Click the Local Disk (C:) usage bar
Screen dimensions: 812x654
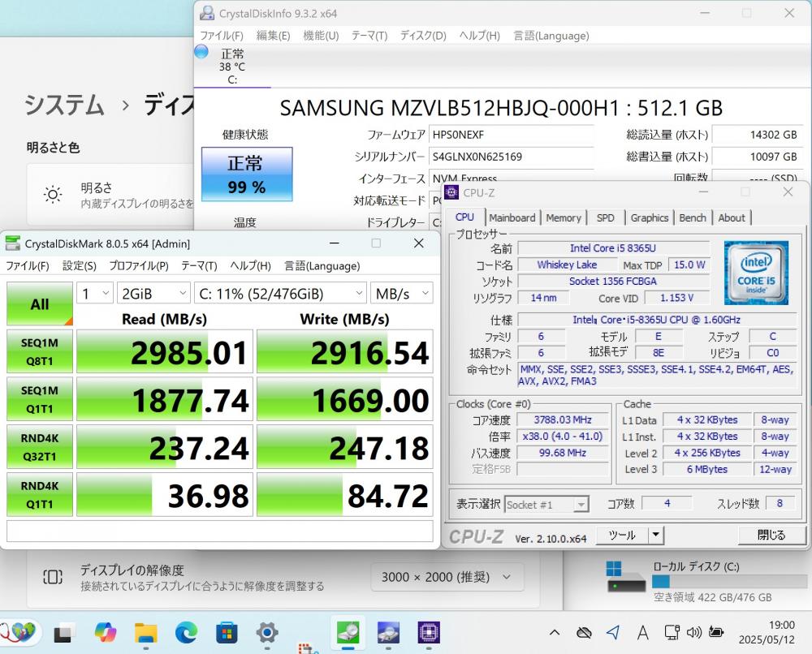point(730,581)
